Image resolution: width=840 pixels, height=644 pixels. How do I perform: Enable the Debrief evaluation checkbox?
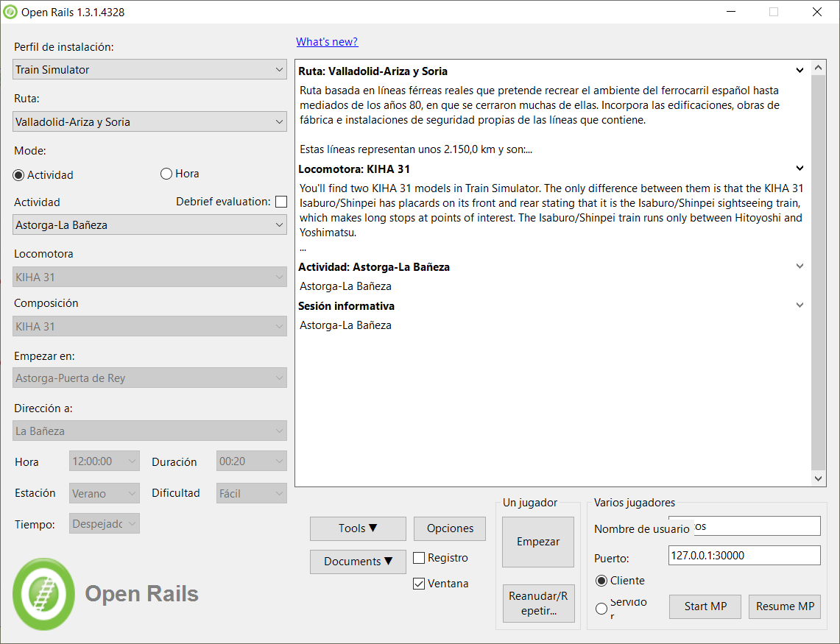tap(280, 202)
